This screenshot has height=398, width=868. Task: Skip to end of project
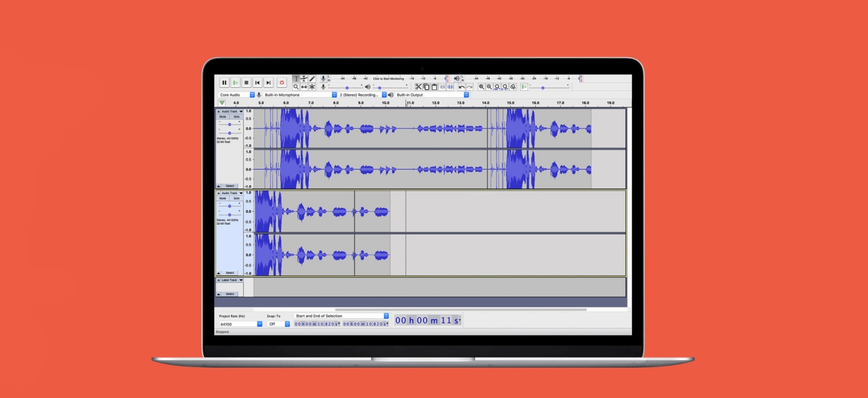click(269, 83)
